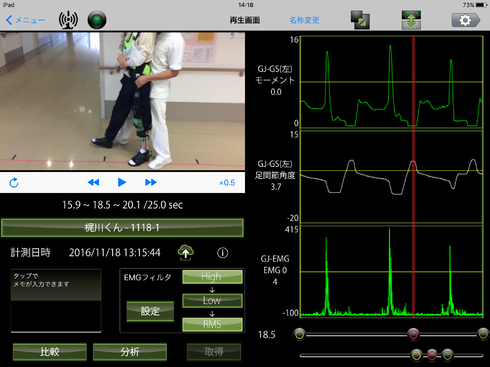Play the recorded video
This screenshot has width=490, height=367.
click(x=122, y=182)
